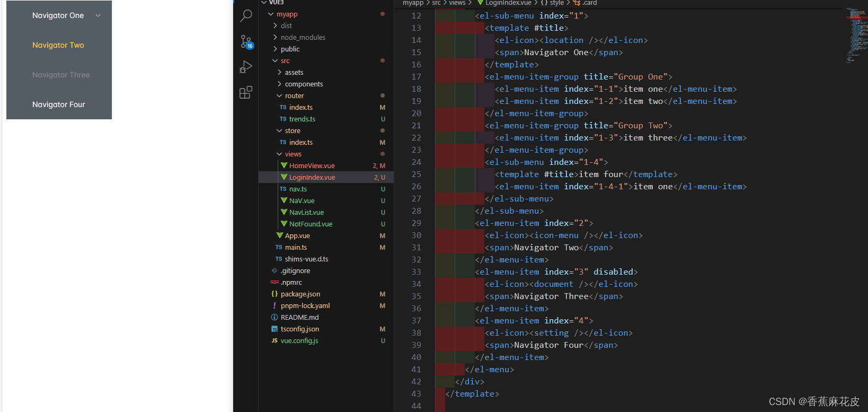Open index.ts under store folder
Screen dimensions: 868x412
[x=326, y=142]
